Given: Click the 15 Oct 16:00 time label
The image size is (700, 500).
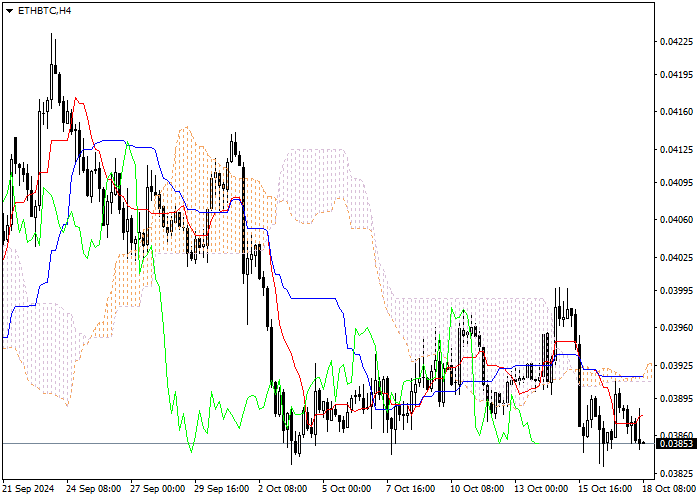Looking at the screenshot, I should point(606,489).
